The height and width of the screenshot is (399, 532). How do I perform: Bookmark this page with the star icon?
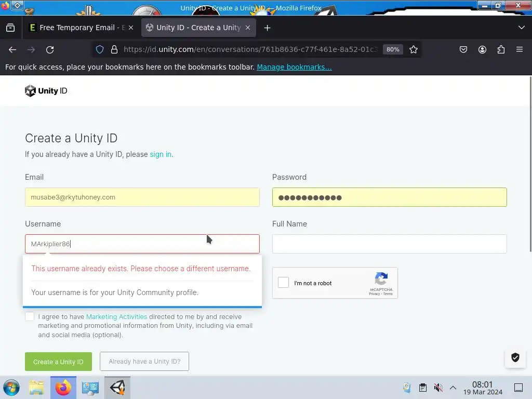coord(413,49)
